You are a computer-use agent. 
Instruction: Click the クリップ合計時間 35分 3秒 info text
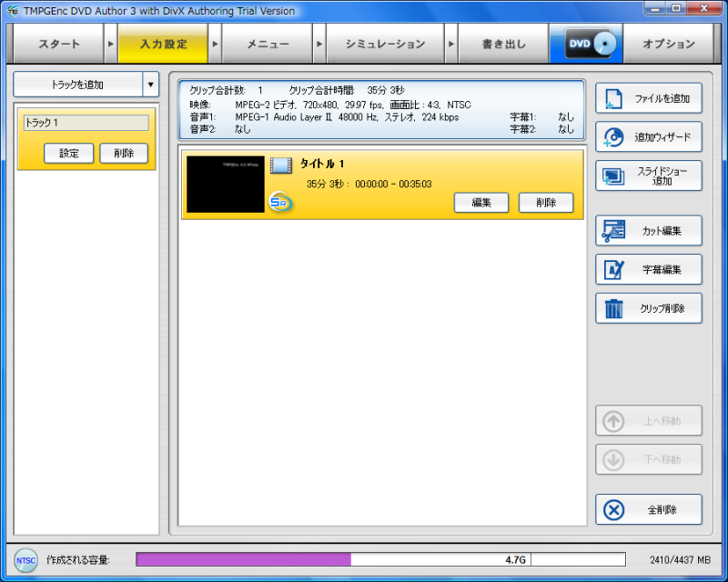click(x=347, y=91)
